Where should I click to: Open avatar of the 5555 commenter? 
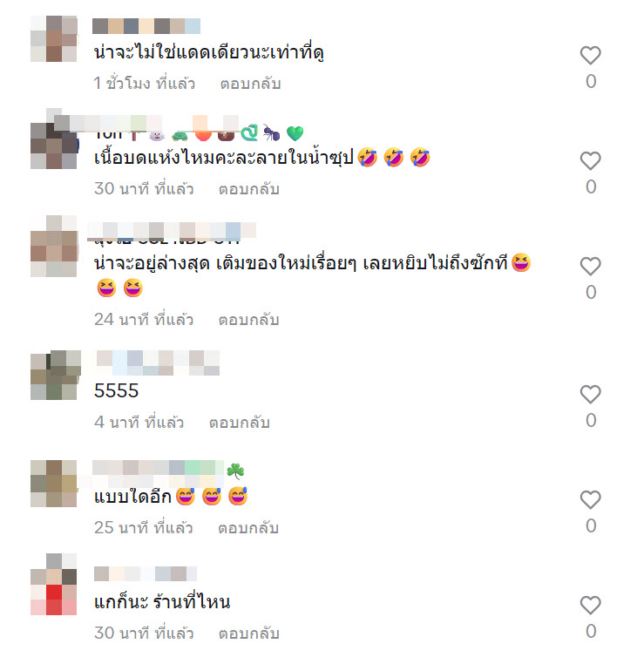[54, 376]
